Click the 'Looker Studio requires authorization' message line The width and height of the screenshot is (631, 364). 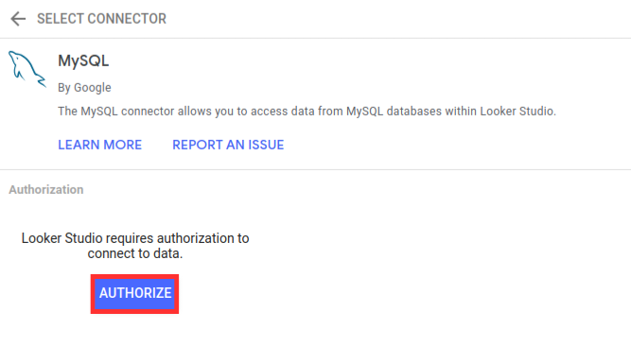[x=135, y=238]
